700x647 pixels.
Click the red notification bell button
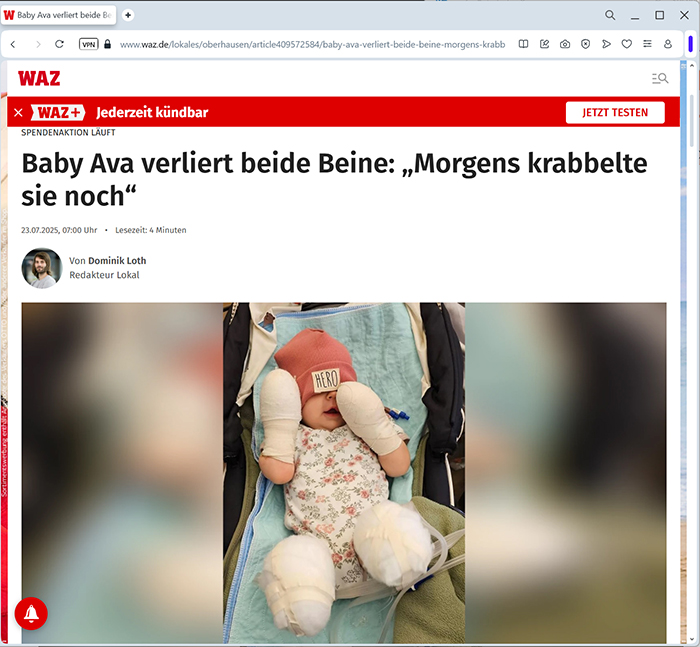[x=31, y=614]
